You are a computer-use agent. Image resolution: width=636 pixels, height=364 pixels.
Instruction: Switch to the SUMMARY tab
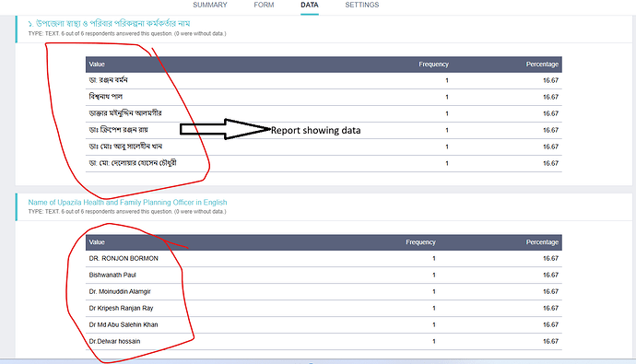[210, 5]
